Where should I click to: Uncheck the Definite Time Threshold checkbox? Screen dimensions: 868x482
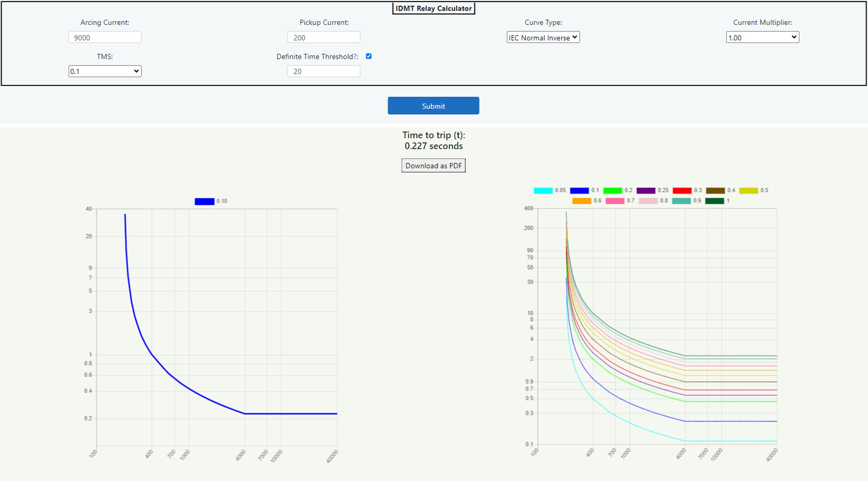369,56
